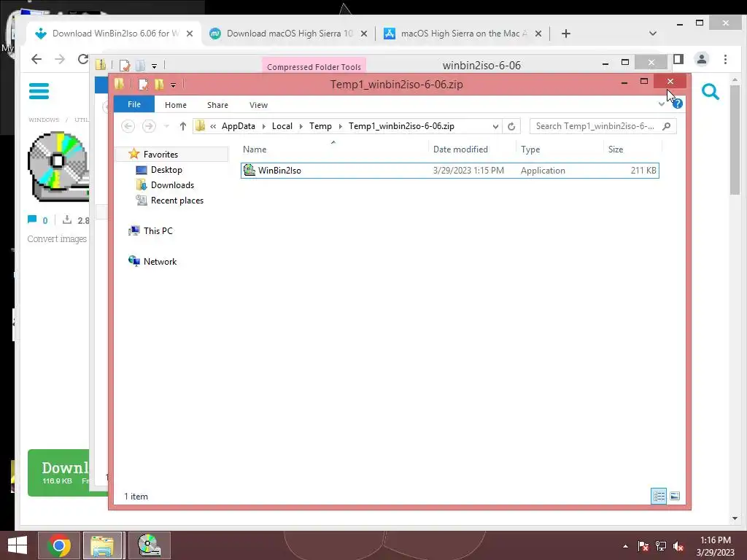The width and height of the screenshot is (747, 560).
Task: Select the WinBin2Iso application file
Action: pos(449,171)
